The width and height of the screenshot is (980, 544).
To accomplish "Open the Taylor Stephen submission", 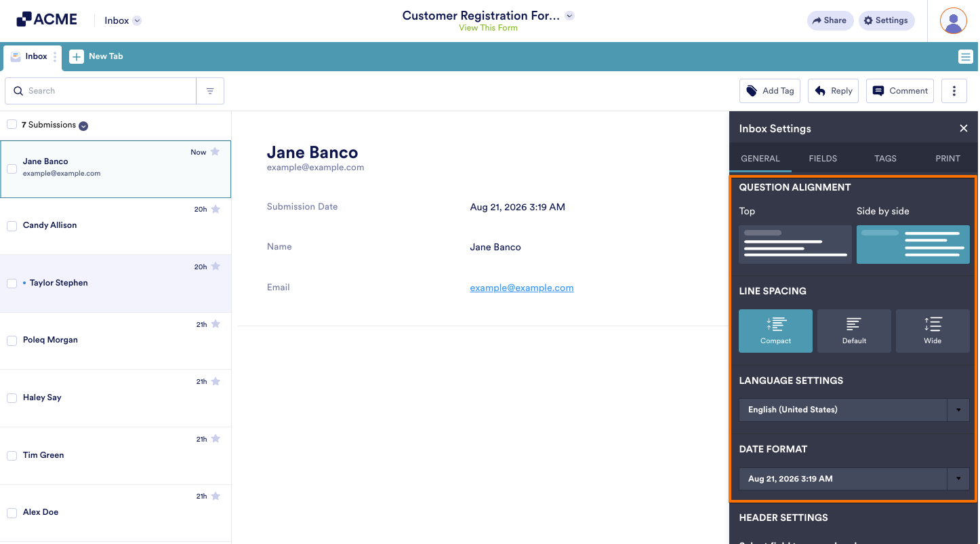I will coord(115,284).
